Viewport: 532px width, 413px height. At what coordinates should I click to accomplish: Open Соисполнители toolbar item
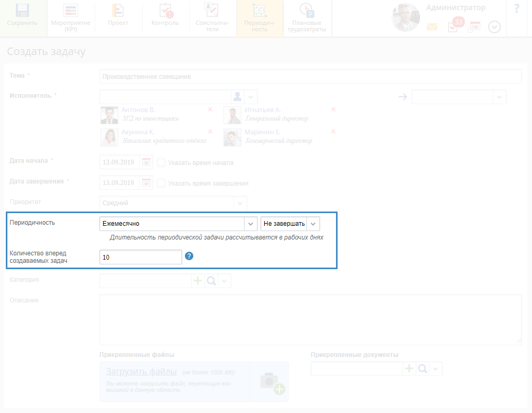[x=211, y=11]
